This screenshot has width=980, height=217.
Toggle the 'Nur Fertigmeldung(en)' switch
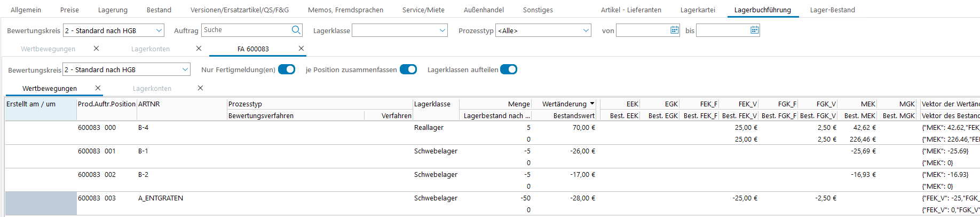tap(287, 69)
